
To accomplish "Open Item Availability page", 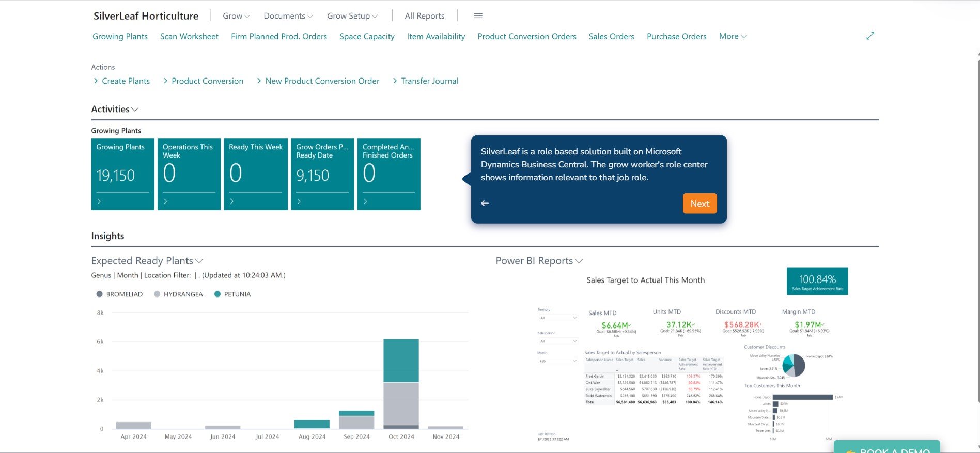I will 436,36.
